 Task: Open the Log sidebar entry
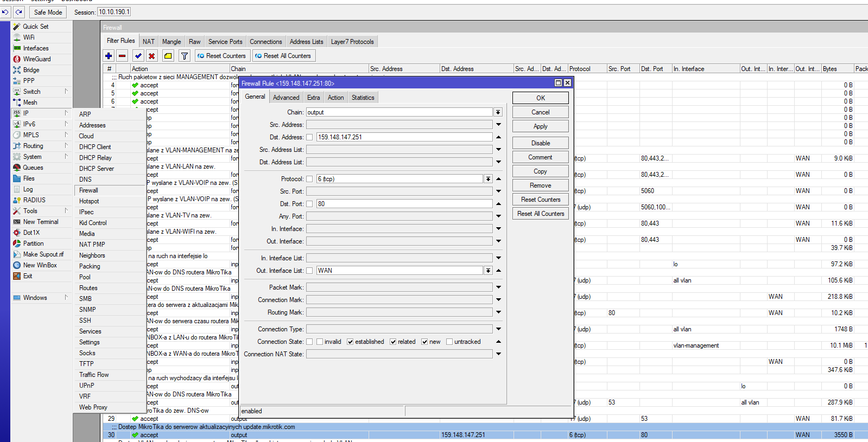point(28,189)
